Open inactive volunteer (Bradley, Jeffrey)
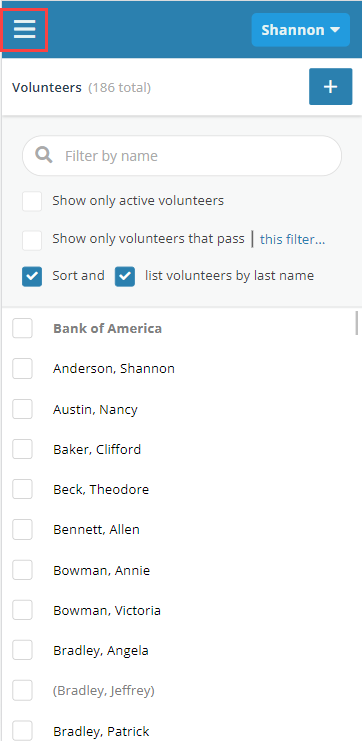362x741 pixels. (104, 691)
